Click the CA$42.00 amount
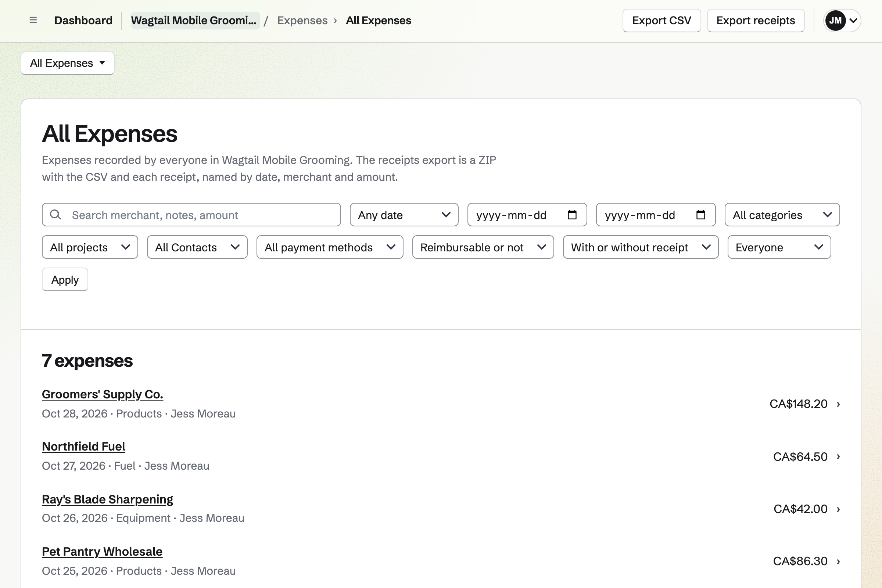 (801, 509)
